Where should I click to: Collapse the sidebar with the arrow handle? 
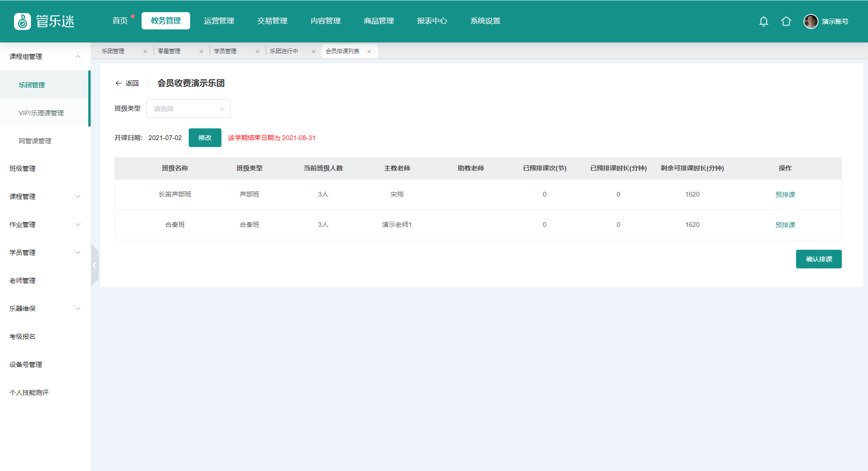tap(94, 265)
